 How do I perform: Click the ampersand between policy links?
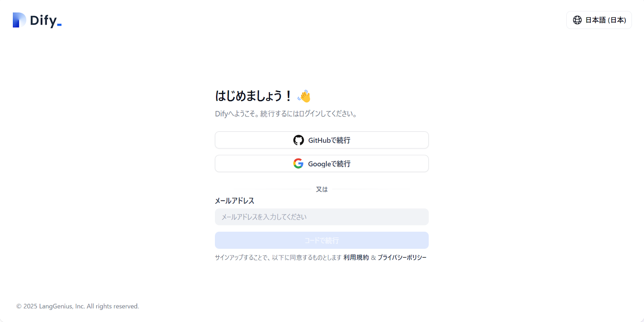click(373, 258)
